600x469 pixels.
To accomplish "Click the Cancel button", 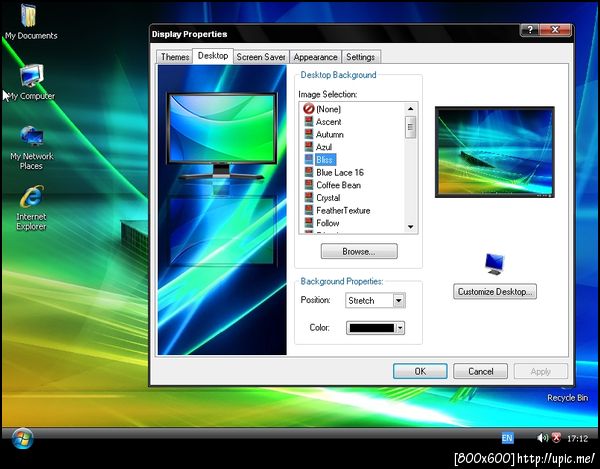I will point(481,371).
